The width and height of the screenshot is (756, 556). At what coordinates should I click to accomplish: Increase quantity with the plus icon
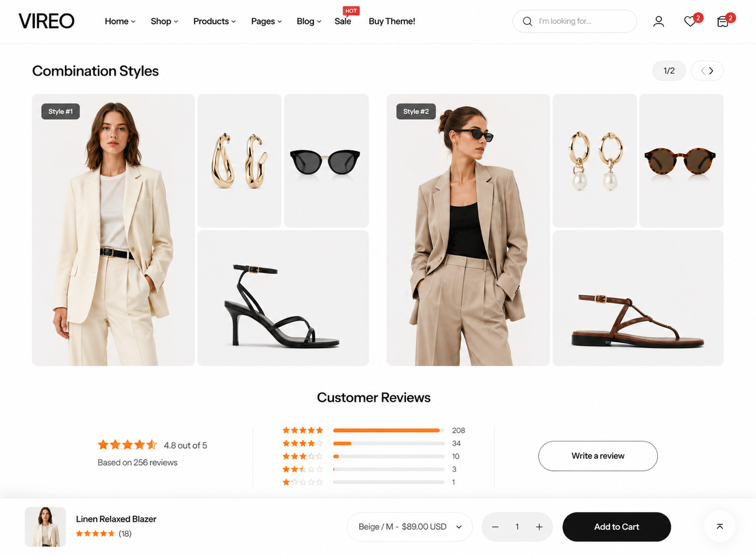539,527
